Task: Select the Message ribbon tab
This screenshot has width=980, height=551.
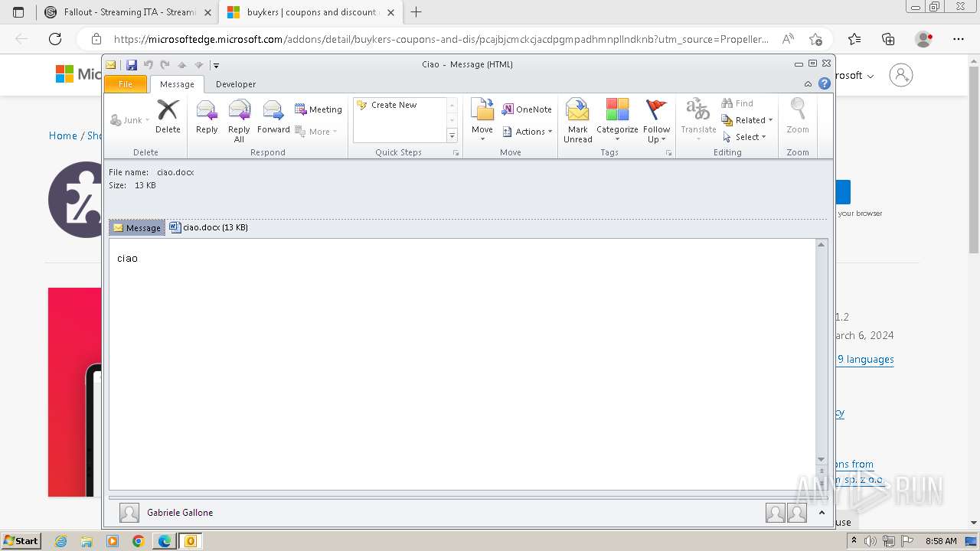Action: (177, 84)
